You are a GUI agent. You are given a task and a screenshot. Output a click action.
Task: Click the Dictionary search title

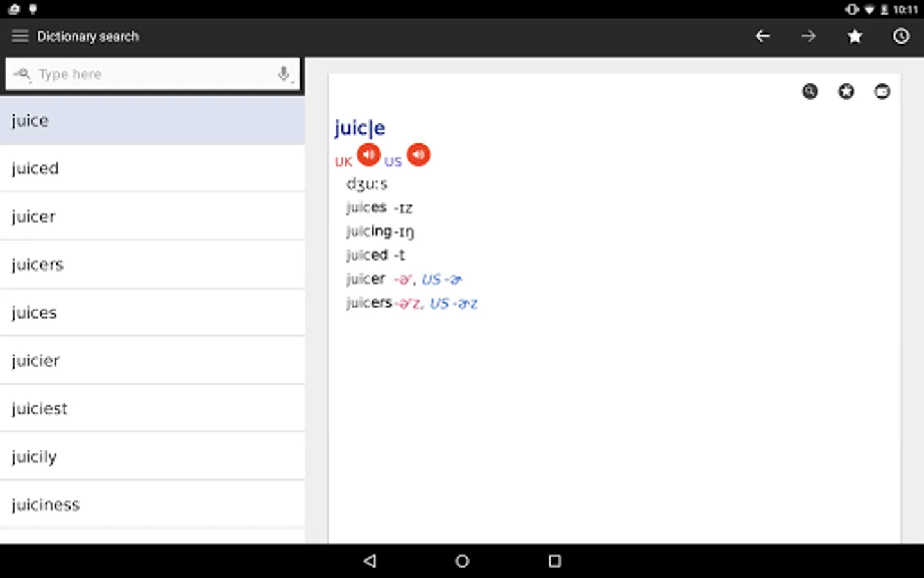tap(88, 37)
